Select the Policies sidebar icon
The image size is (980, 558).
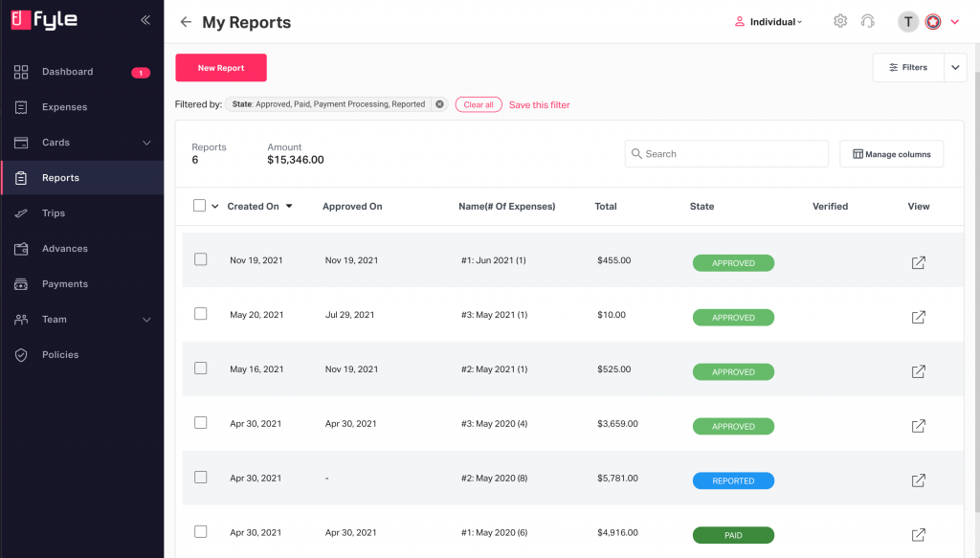pyautogui.click(x=21, y=354)
